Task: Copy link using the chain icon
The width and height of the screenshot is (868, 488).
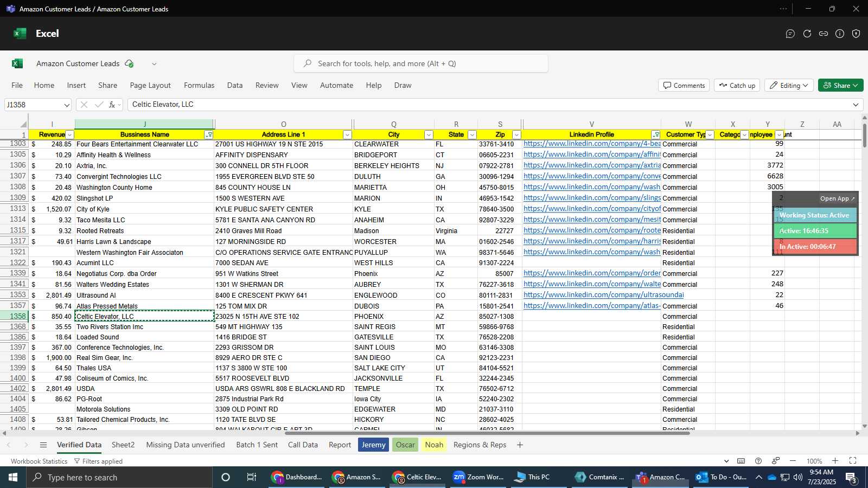Action: (x=824, y=34)
